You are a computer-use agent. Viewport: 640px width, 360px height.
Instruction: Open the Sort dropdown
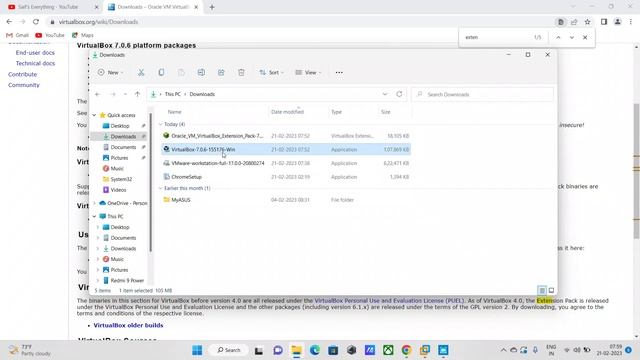[271, 73]
